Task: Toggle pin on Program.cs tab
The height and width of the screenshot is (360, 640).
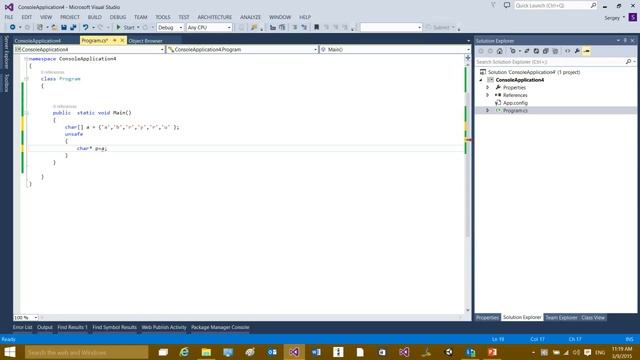Action: click(115, 40)
